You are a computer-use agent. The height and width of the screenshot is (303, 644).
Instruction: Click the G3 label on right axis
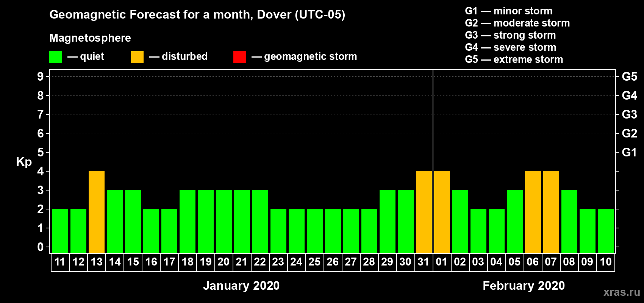(630, 114)
